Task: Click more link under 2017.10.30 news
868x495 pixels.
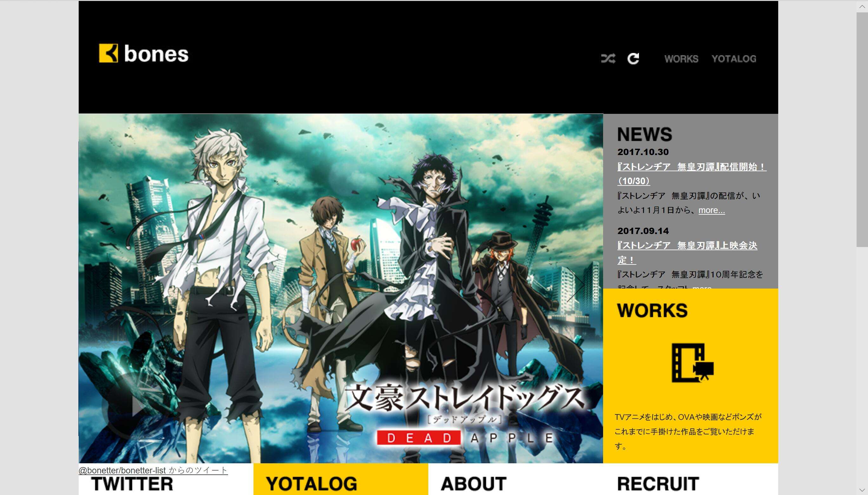Action: (x=712, y=211)
